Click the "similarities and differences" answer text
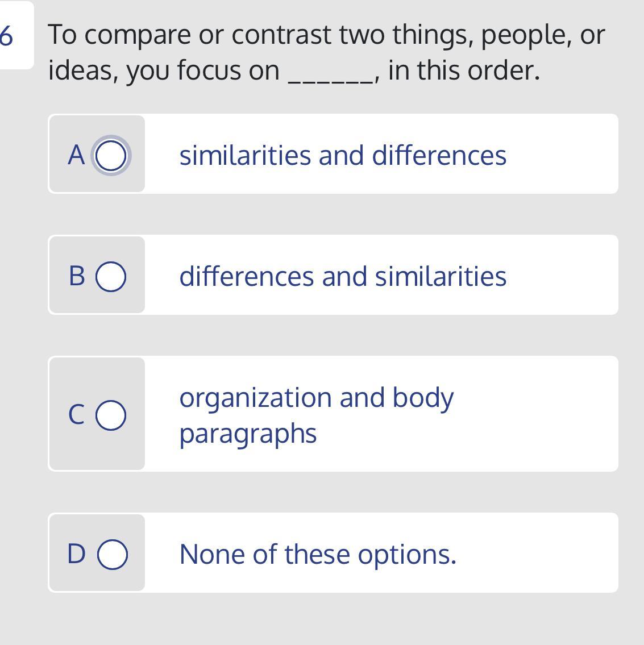Image resolution: width=644 pixels, height=645 pixels. [342, 155]
